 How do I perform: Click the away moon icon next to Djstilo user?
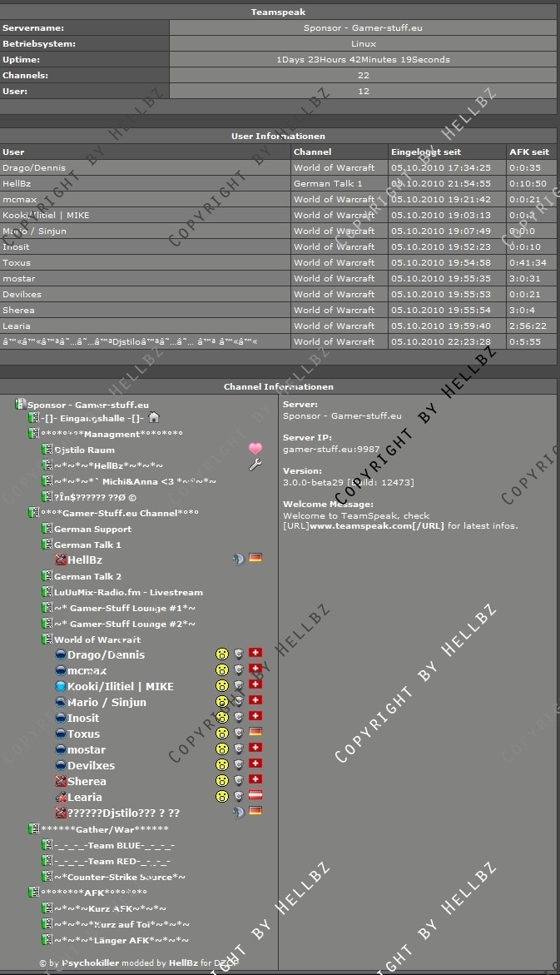[x=238, y=812]
